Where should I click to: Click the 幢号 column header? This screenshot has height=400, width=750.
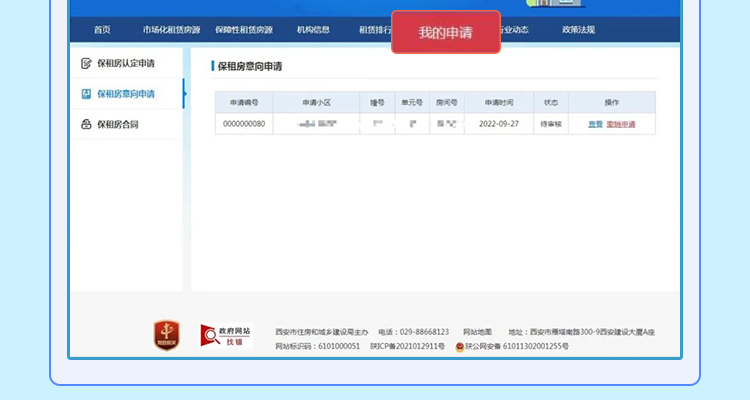click(377, 102)
